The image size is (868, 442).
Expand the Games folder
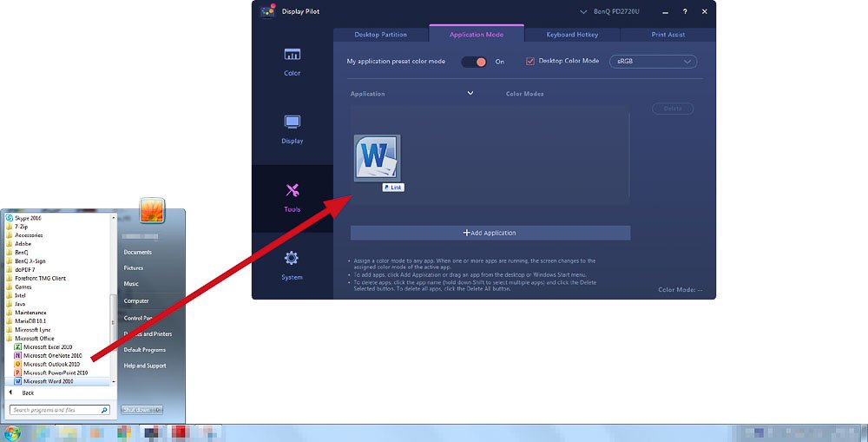point(18,287)
